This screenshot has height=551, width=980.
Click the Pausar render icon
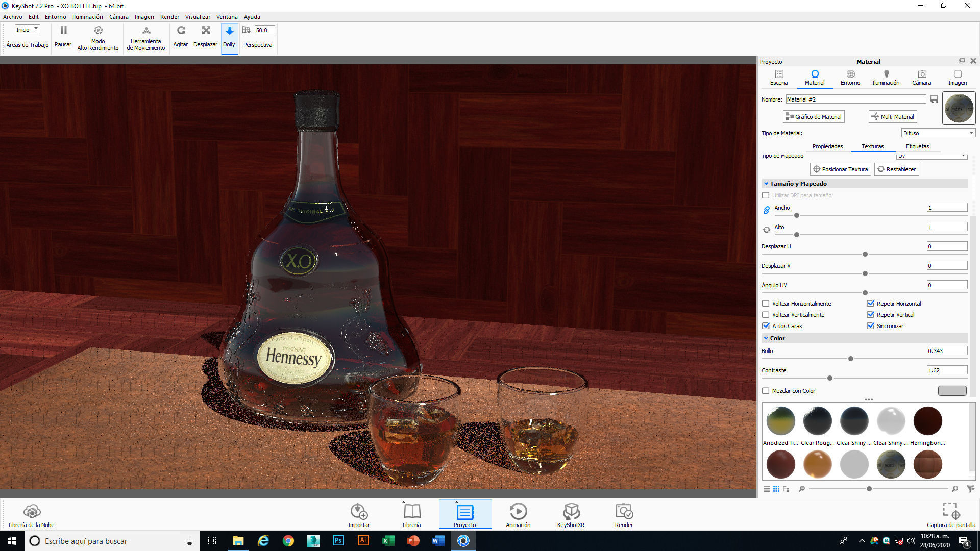pos(63,31)
